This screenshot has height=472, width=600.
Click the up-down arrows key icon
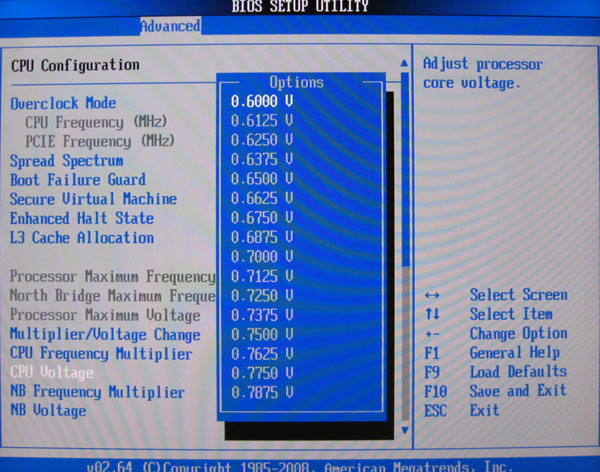pyautogui.click(x=432, y=314)
